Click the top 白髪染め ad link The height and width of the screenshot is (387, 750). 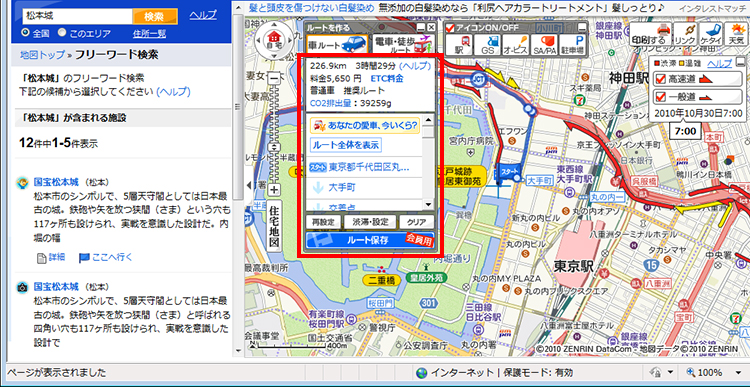click(312, 7)
